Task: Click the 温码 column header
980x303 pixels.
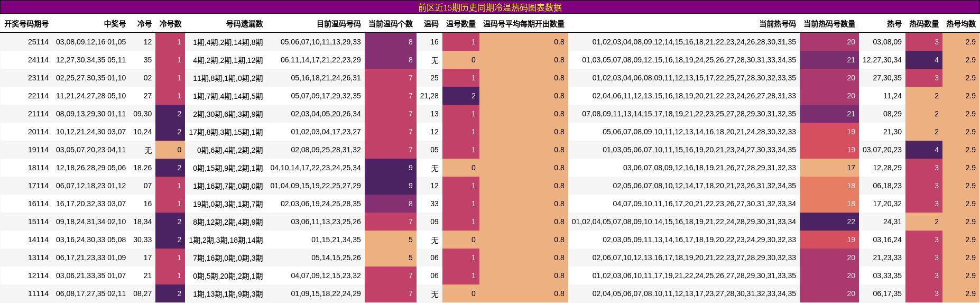Action: (x=431, y=24)
